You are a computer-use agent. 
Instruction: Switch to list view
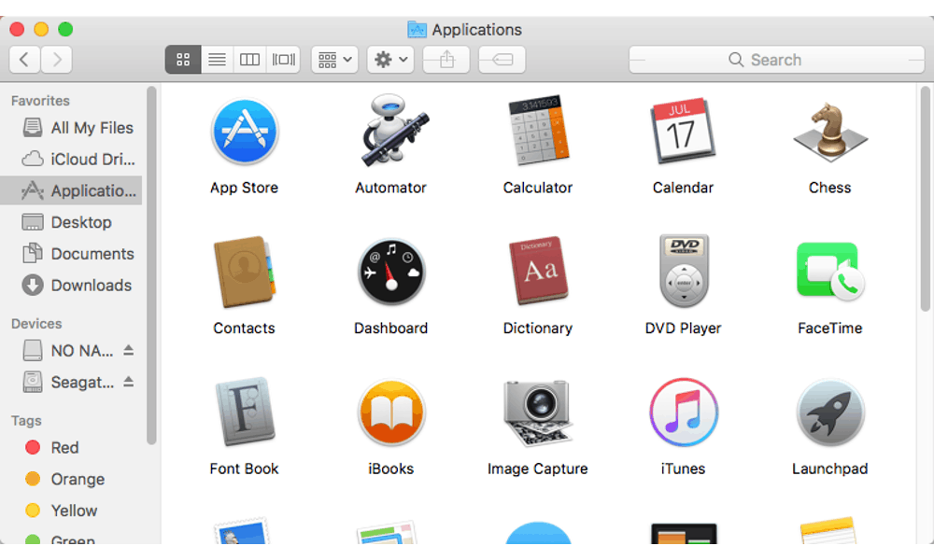(x=217, y=60)
